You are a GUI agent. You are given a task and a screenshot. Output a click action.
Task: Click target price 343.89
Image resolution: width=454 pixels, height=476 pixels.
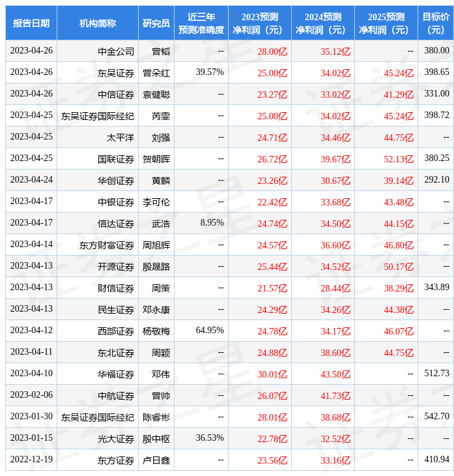(x=436, y=288)
